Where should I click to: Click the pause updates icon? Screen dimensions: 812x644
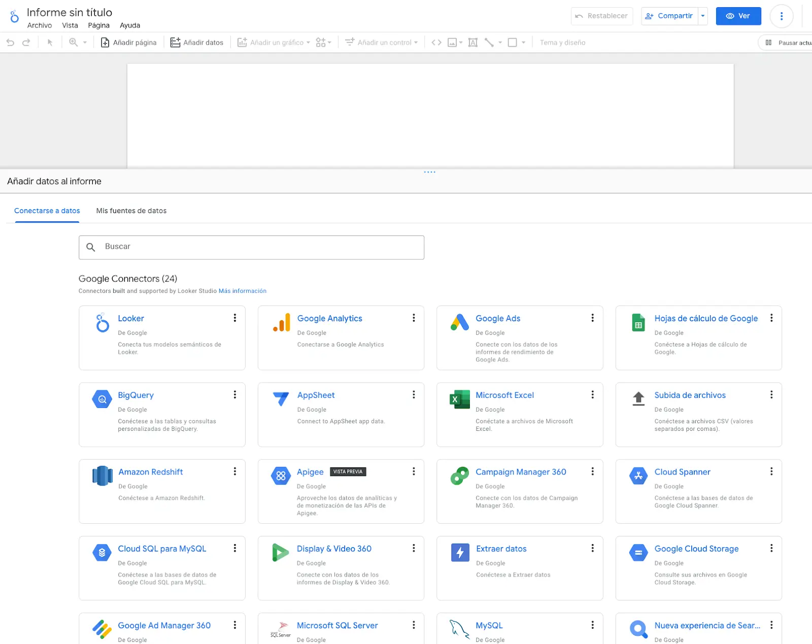(x=768, y=43)
